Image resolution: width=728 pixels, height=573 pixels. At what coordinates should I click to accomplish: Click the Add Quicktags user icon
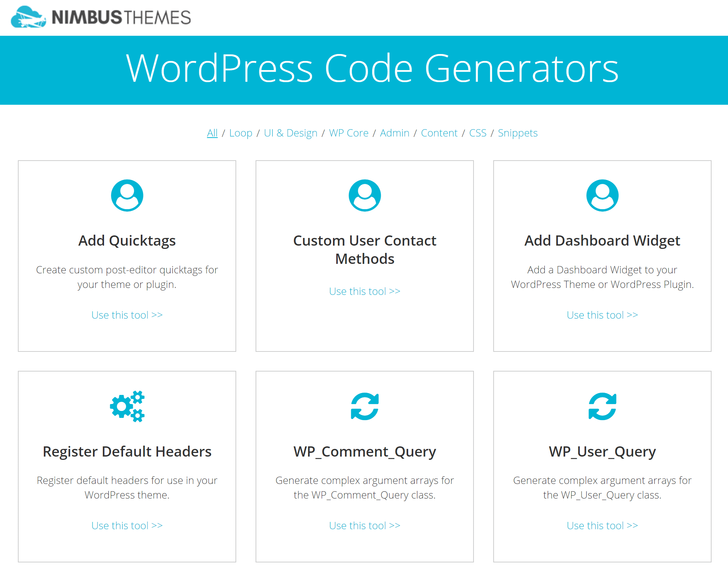point(126,196)
